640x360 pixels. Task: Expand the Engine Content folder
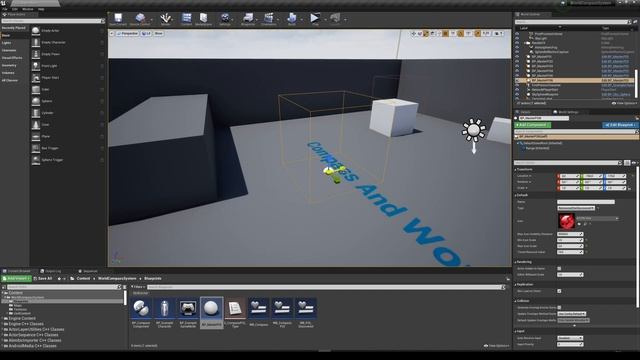pos(2,318)
